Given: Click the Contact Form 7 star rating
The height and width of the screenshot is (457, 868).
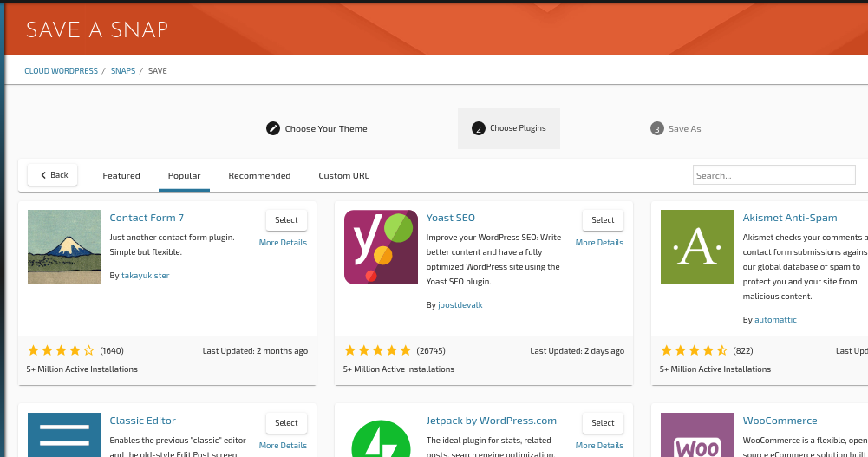Looking at the screenshot, I should point(61,350).
